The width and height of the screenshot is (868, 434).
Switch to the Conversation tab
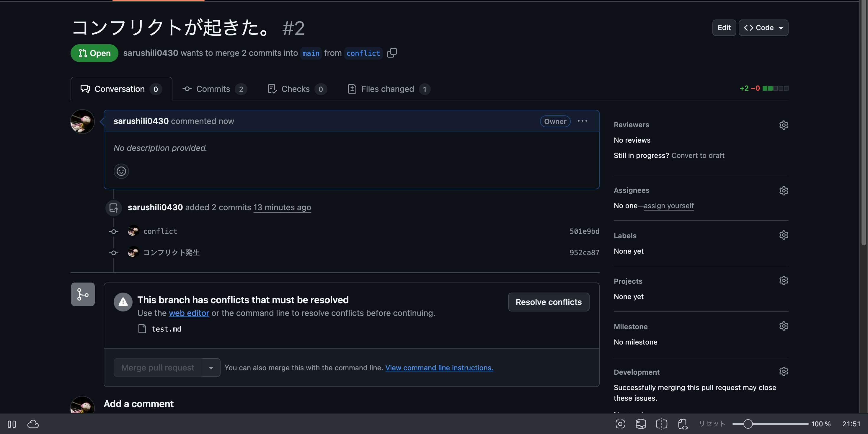[x=121, y=89]
